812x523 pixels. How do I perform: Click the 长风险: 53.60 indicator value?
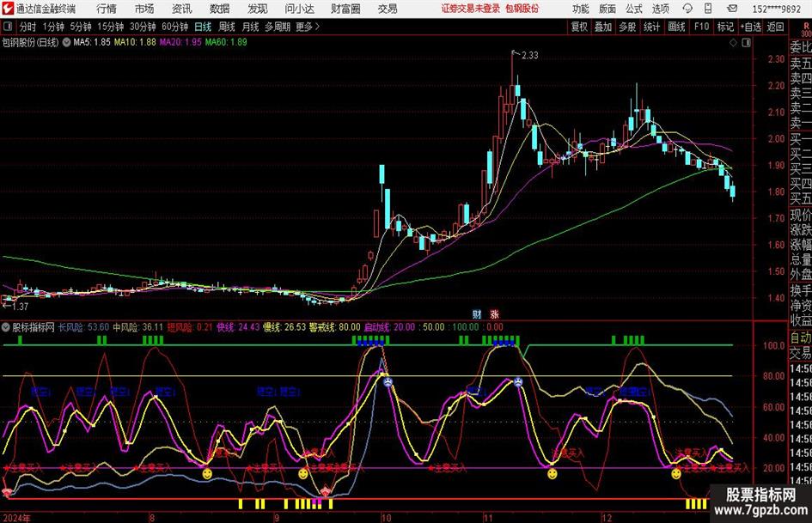(83, 327)
